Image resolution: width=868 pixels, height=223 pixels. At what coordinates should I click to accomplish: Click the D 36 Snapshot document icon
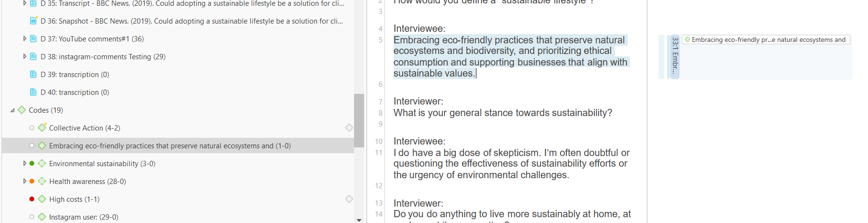[x=33, y=21]
